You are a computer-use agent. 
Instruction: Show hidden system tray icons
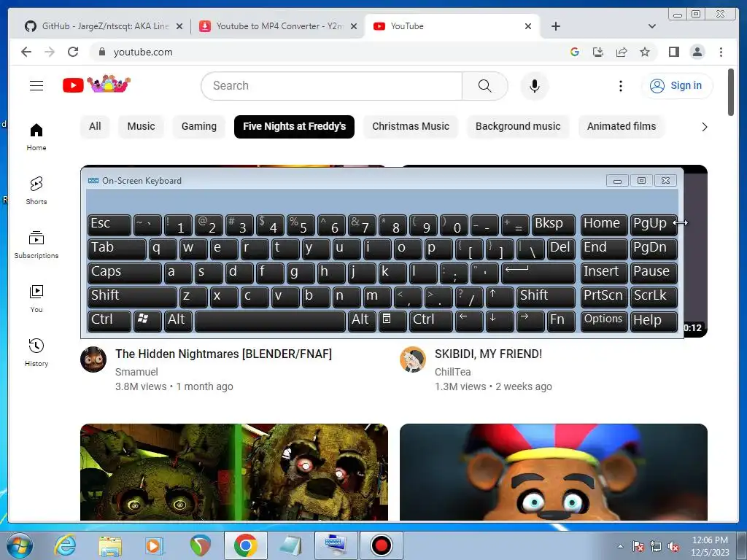tap(620, 546)
